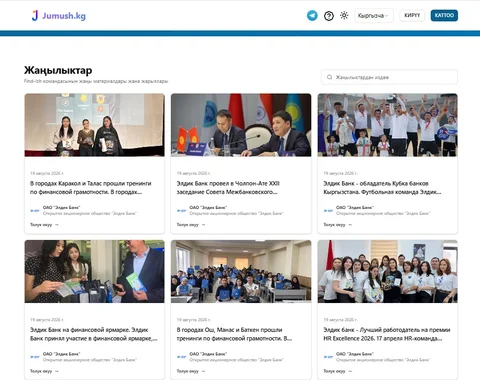Open headline Элдик Банк провел в Чолпон-Ате

click(x=228, y=188)
